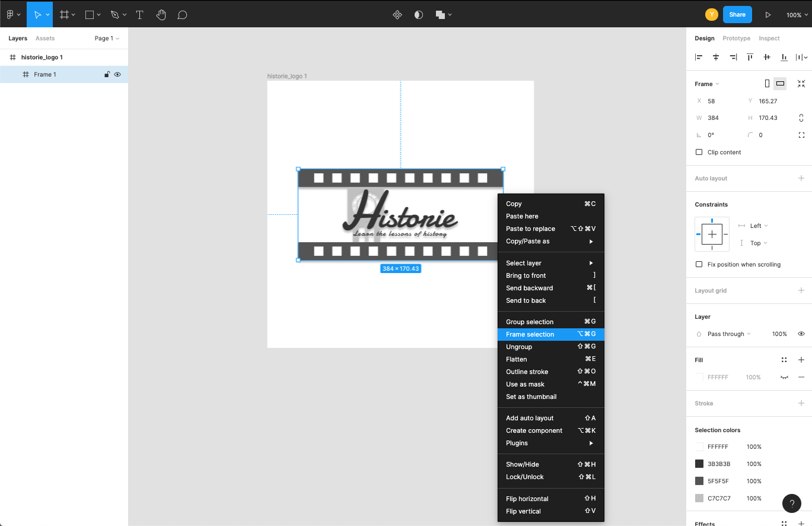Click the Present play icon
Screen dimensions: 812x526
(x=768, y=15)
